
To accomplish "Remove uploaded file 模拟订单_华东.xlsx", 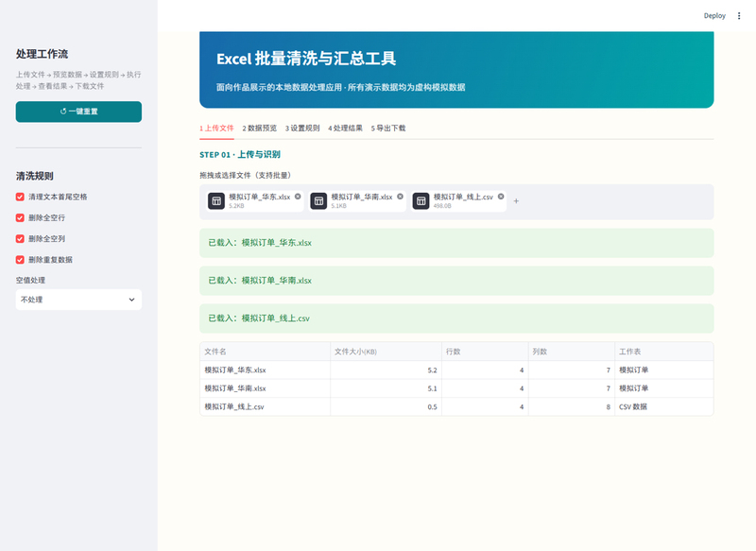I will [x=298, y=197].
